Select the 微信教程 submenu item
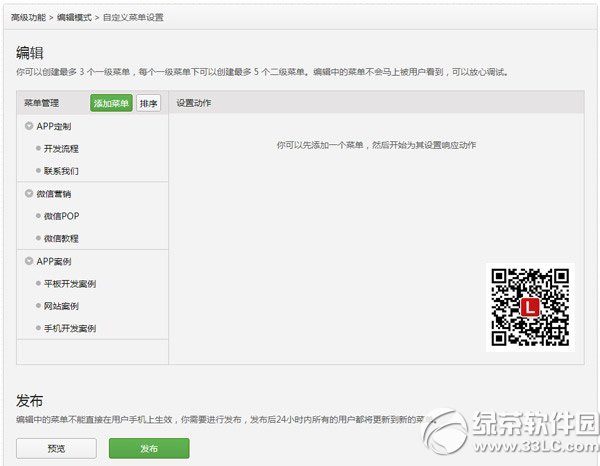The image size is (600, 466). pyautogui.click(x=61, y=239)
